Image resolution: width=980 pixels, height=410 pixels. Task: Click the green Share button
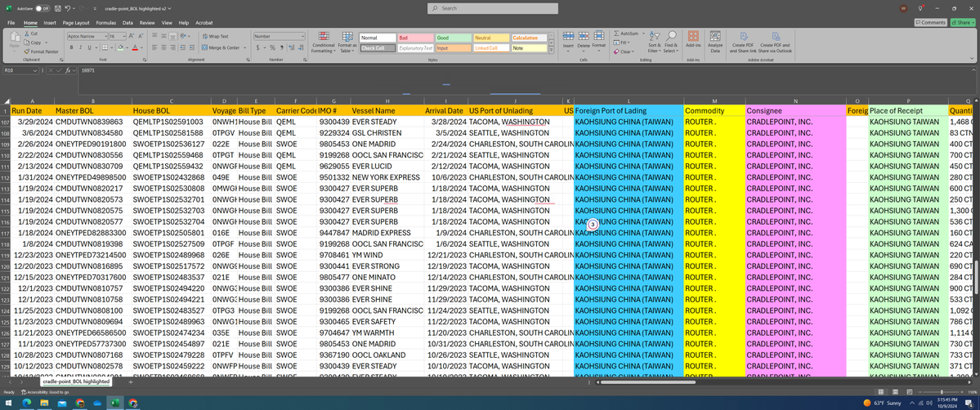tap(963, 23)
